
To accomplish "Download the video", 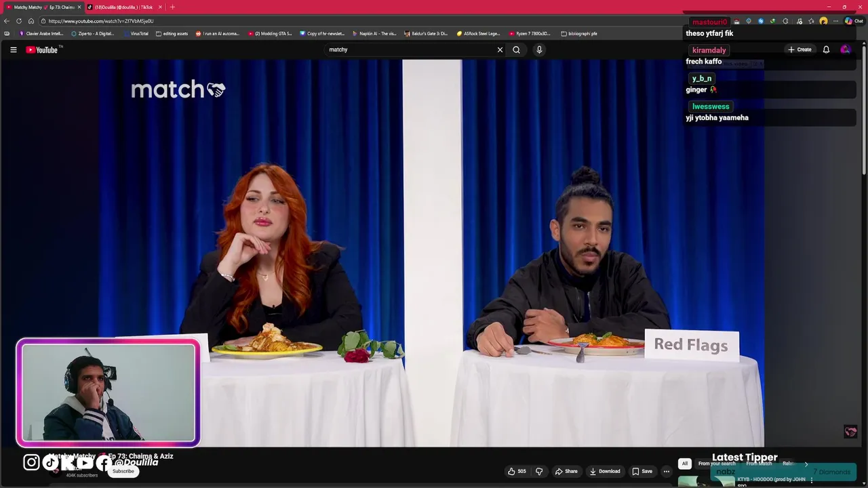I will tap(605, 471).
